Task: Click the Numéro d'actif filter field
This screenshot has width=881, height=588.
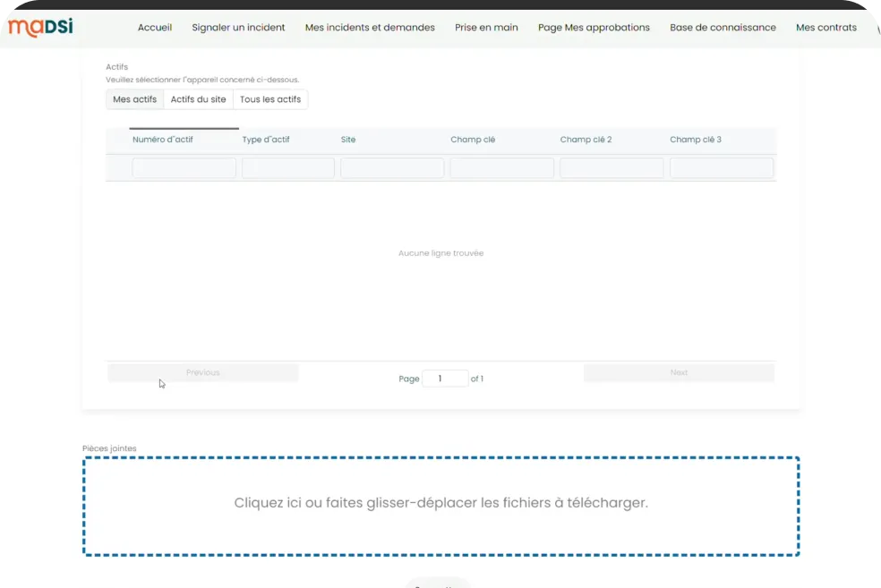Action: click(x=184, y=168)
